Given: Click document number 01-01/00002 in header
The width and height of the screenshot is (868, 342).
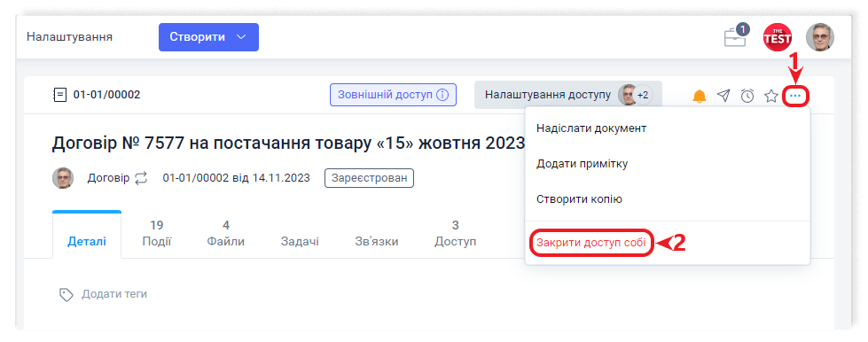Looking at the screenshot, I should pos(107,95).
